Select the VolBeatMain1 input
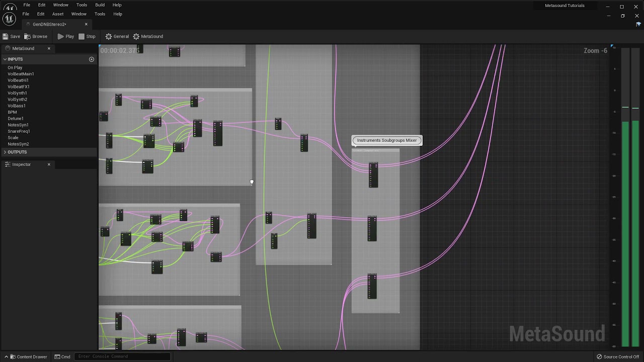The height and width of the screenshot is (362, 644). tap(21, 74)
